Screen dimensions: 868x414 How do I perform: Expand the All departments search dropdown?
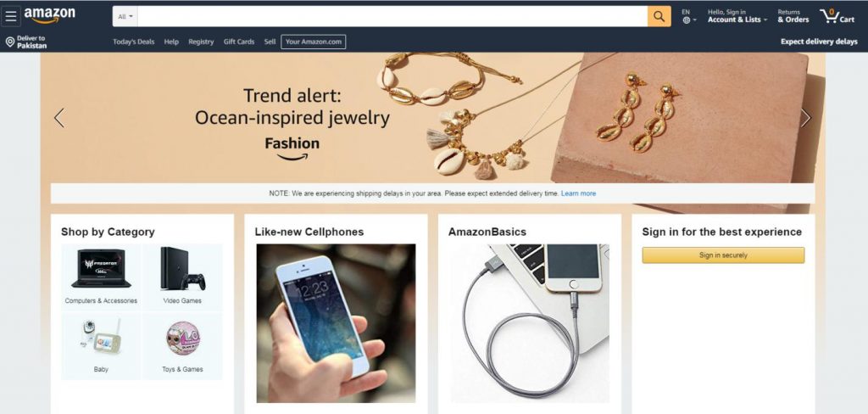tap(125, 17)
